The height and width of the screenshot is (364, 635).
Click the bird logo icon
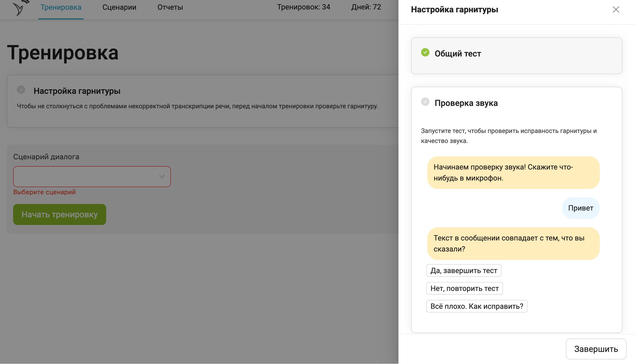point(21,8)
